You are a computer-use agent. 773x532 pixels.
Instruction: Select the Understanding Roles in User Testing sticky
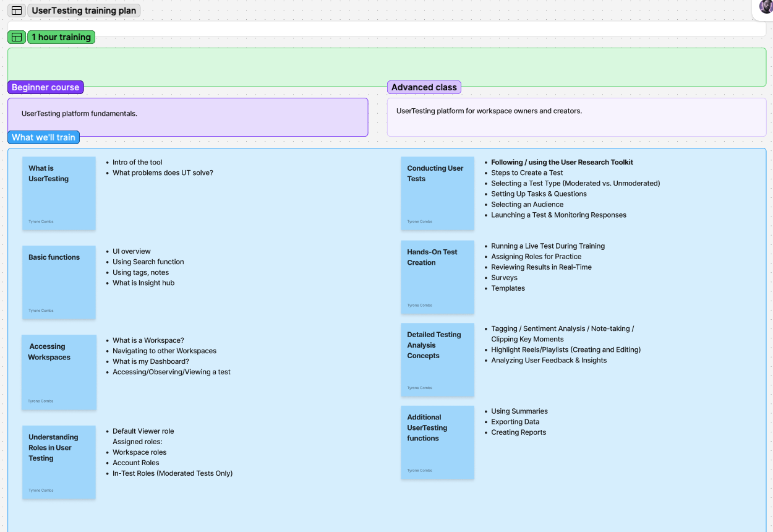coord(59,462)
